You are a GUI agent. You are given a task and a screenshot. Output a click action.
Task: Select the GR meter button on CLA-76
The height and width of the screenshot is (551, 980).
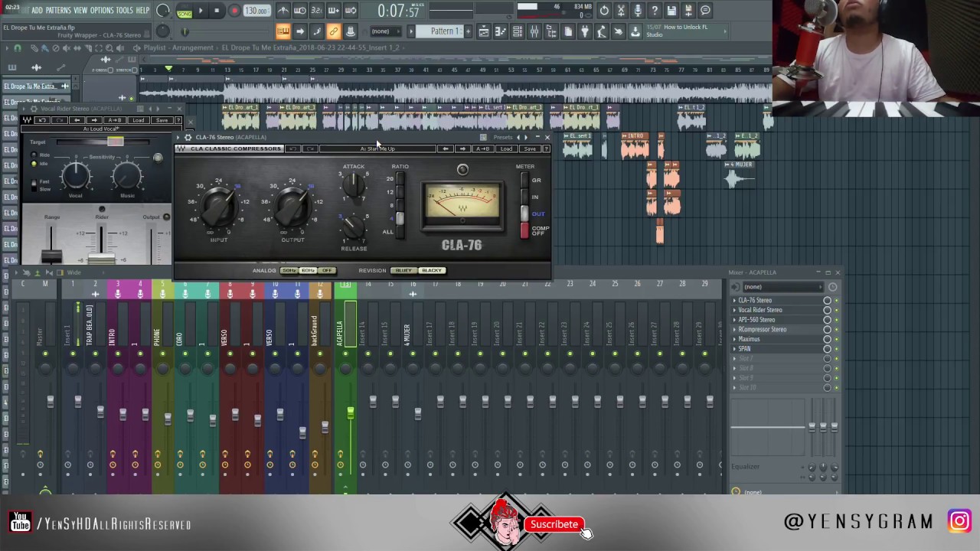point(524,181)
